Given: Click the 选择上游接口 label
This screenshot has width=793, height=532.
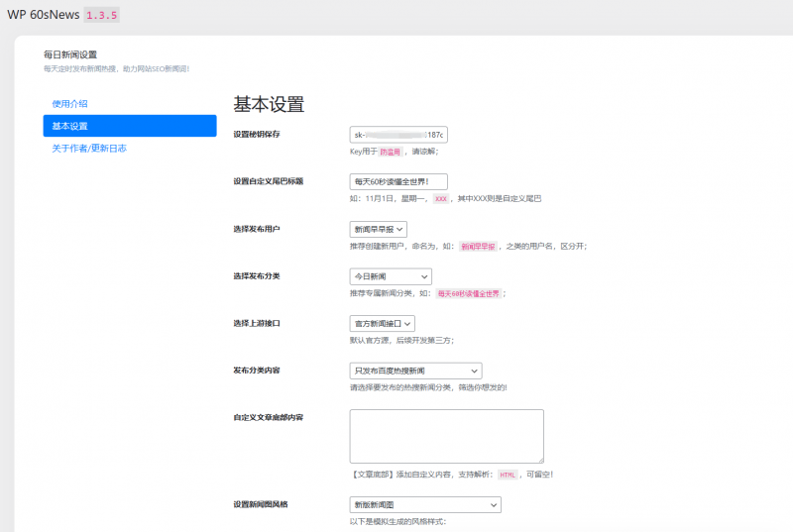Looking at the screenshot, I should pyautogui.click(x=257, y=323).
